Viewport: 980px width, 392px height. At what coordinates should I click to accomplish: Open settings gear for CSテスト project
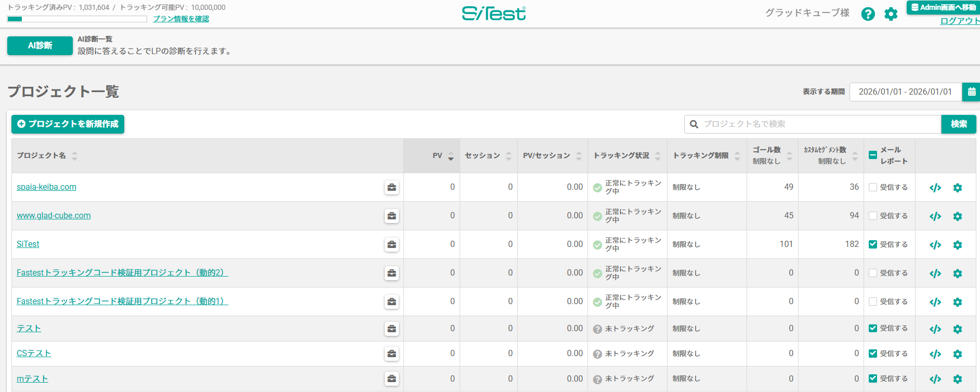[958, 354]
